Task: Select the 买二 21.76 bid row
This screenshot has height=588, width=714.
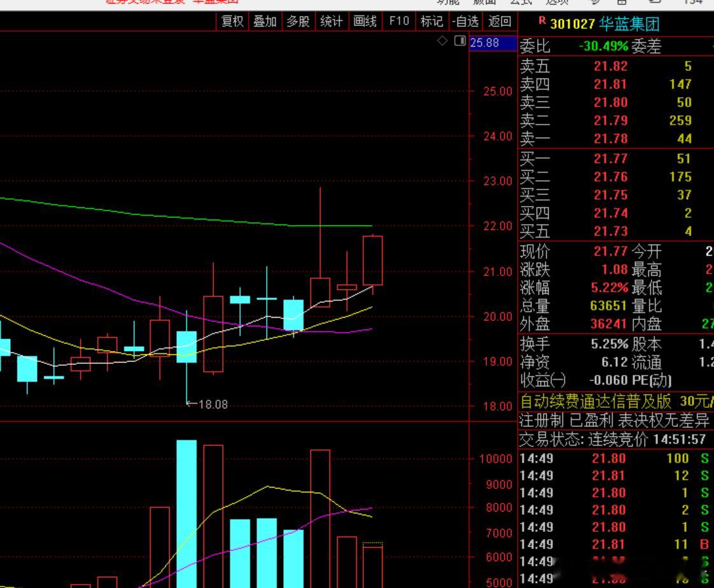Action: pos(615,177)
